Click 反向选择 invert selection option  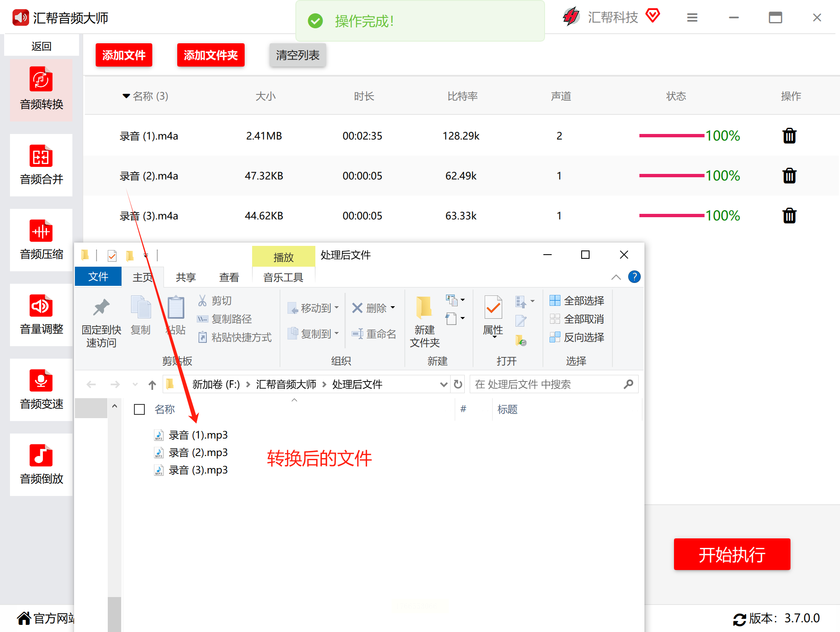(577, 337)
